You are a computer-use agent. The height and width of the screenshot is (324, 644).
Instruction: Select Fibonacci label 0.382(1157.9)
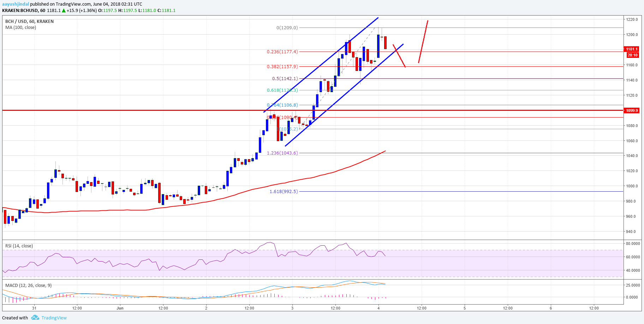tap(282, 66)
